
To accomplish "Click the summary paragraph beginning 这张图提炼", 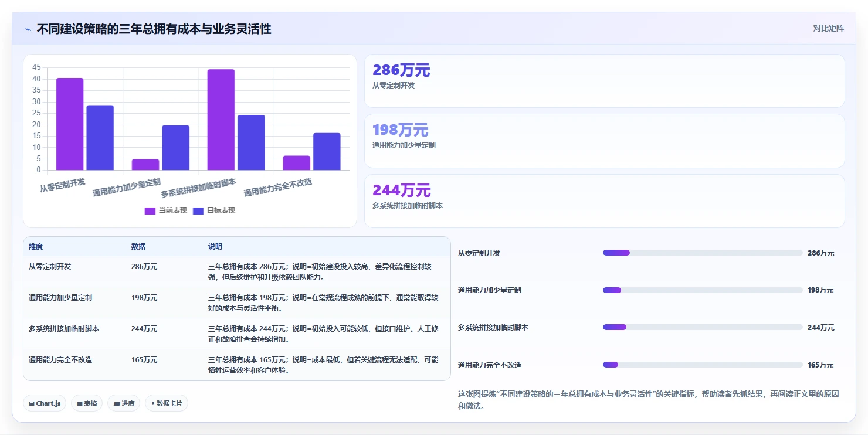I will click(649, 400).
